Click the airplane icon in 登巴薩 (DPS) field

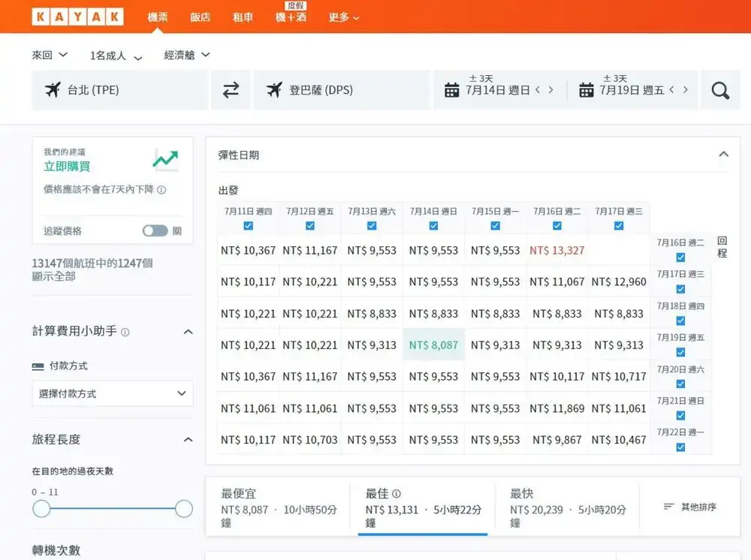[274, 89]
